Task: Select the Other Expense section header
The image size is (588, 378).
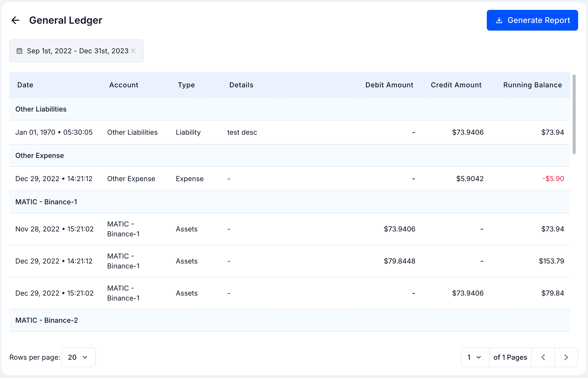Action: click(40, 155)
